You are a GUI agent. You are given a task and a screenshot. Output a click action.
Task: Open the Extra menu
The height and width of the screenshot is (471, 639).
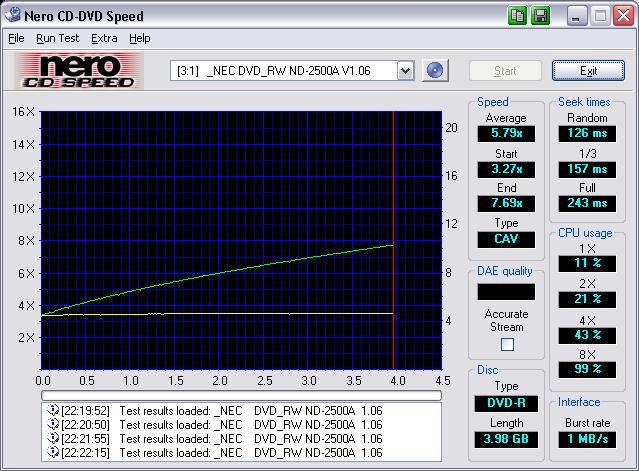(x=104, y=38)
